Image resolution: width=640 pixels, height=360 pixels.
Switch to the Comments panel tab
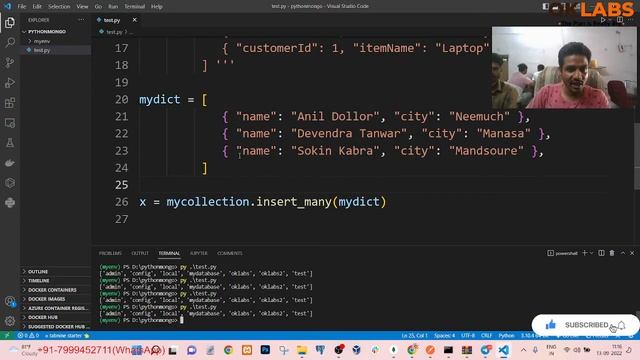(x=230, y=253)
